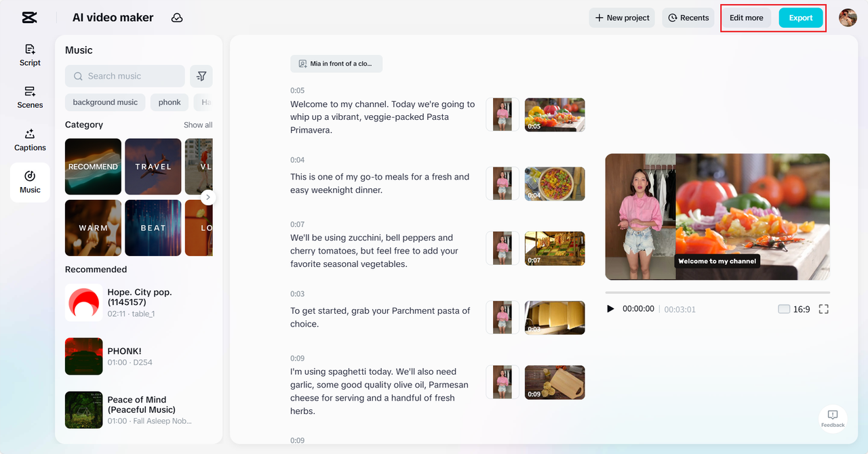868x454 pixels.
Task: Seek on the preview progress bar
Action: [717, 293]
